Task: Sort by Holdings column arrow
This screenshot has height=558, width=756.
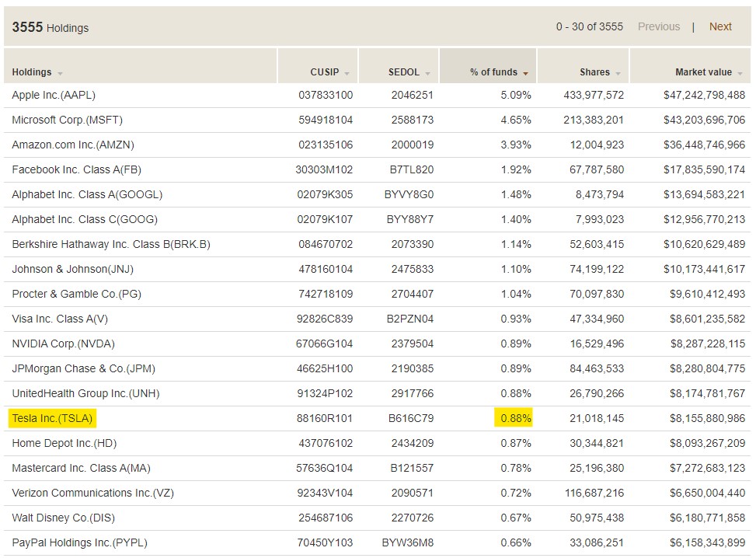Action: [x=61, y=74]
